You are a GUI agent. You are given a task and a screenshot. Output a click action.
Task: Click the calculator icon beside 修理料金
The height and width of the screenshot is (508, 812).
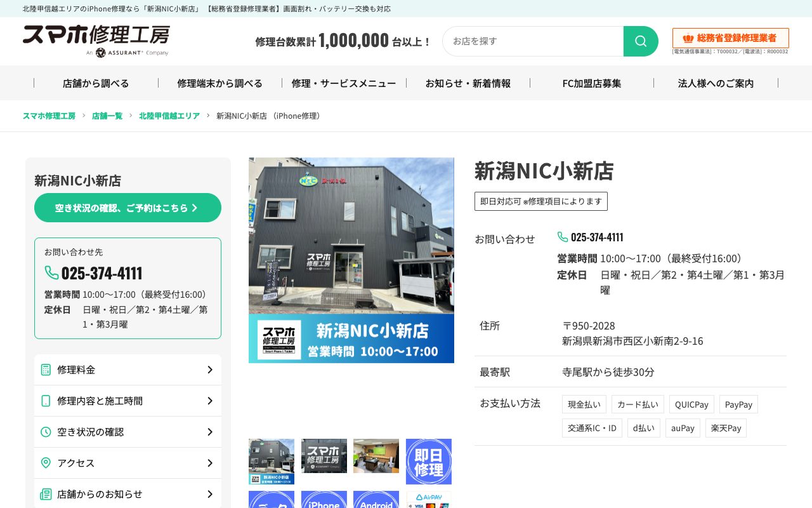tap(46, 370)
